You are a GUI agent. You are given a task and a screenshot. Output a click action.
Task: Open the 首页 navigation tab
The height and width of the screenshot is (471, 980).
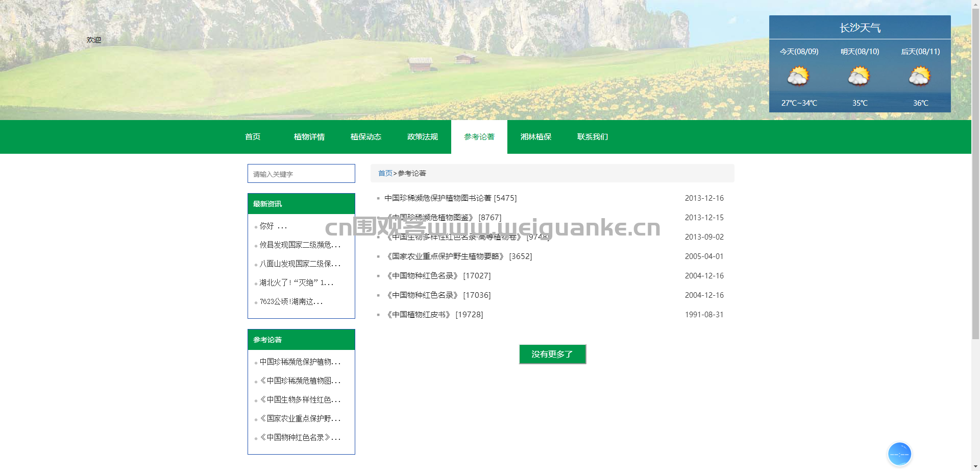[x=253, y=137]
